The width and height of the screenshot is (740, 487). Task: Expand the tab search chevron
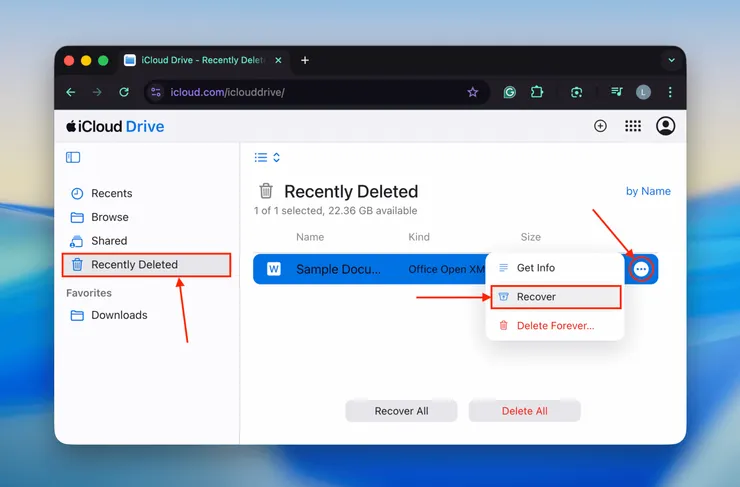pyautogui.click(x=671, y=60)
